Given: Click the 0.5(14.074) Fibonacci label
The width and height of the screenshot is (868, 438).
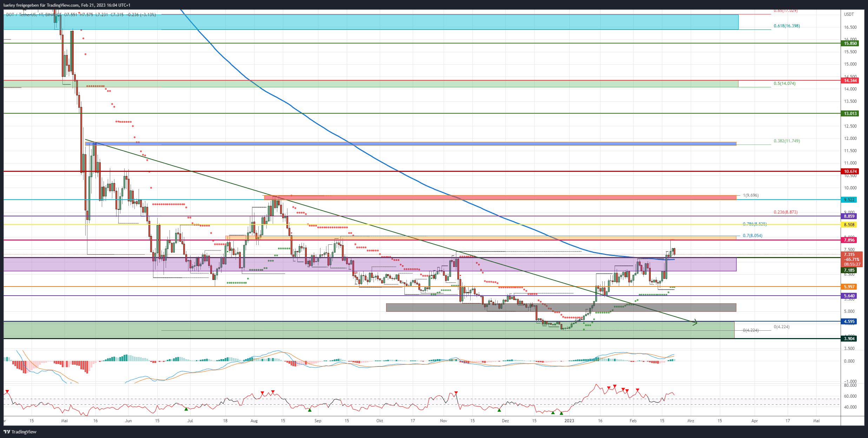Looking at the screenshot, I should tap(784, 83).
